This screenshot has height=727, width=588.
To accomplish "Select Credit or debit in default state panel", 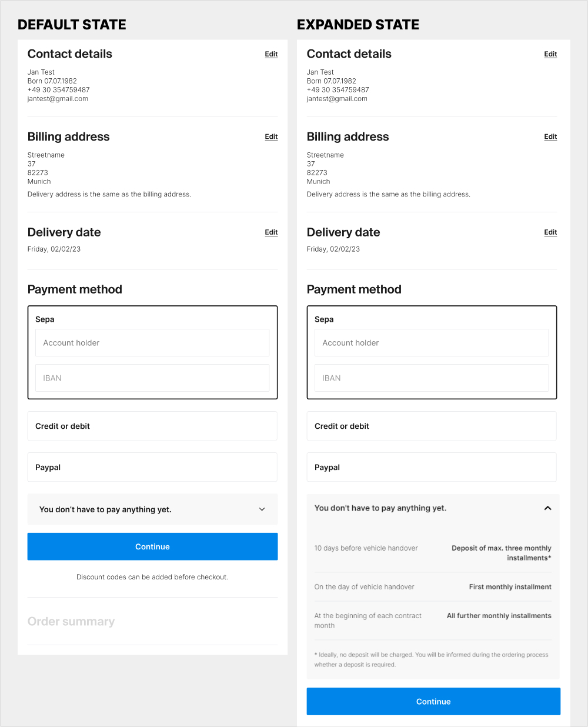I will [152, 426].
